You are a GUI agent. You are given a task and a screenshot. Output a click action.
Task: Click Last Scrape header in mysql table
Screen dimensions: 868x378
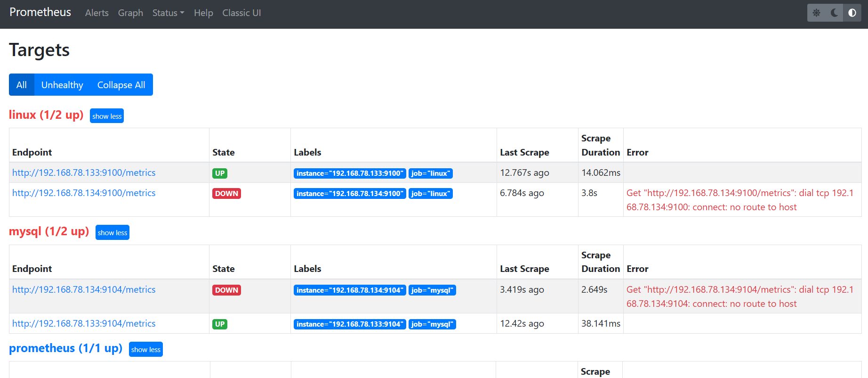pos(524,269)
